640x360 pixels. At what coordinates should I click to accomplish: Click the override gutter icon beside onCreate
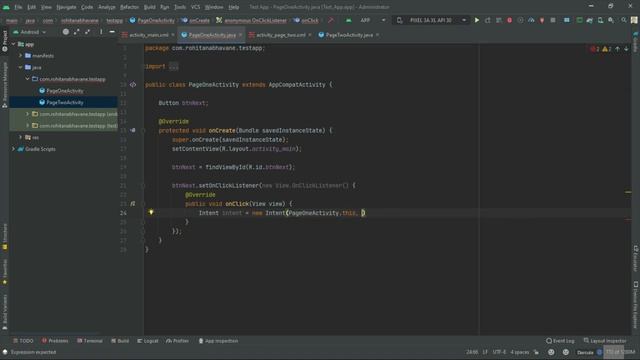[133, 130]
